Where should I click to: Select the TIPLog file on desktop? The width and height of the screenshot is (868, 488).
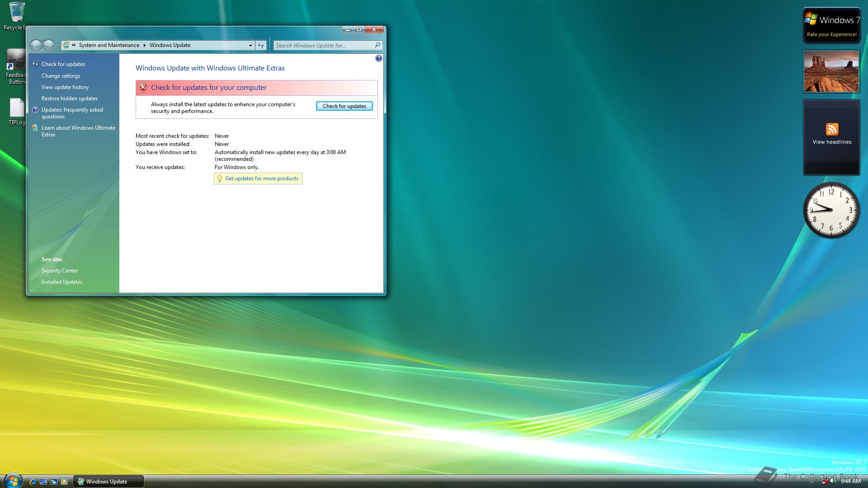point(16,112)
